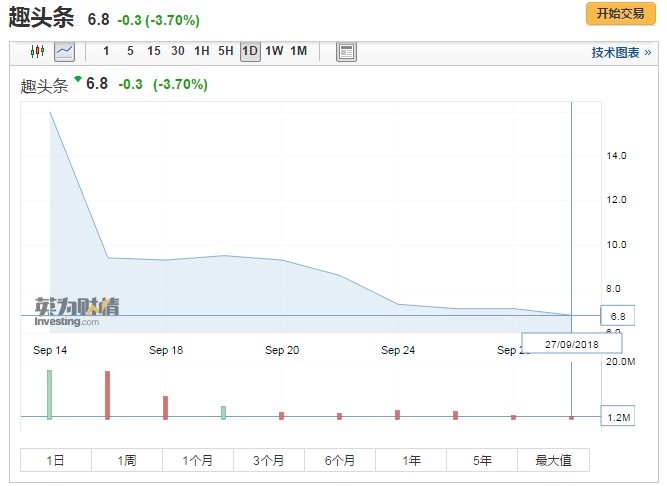This screenshot has width=667, height=486.
Task: Open the 技术图表 link
Action: coord(621,53)
